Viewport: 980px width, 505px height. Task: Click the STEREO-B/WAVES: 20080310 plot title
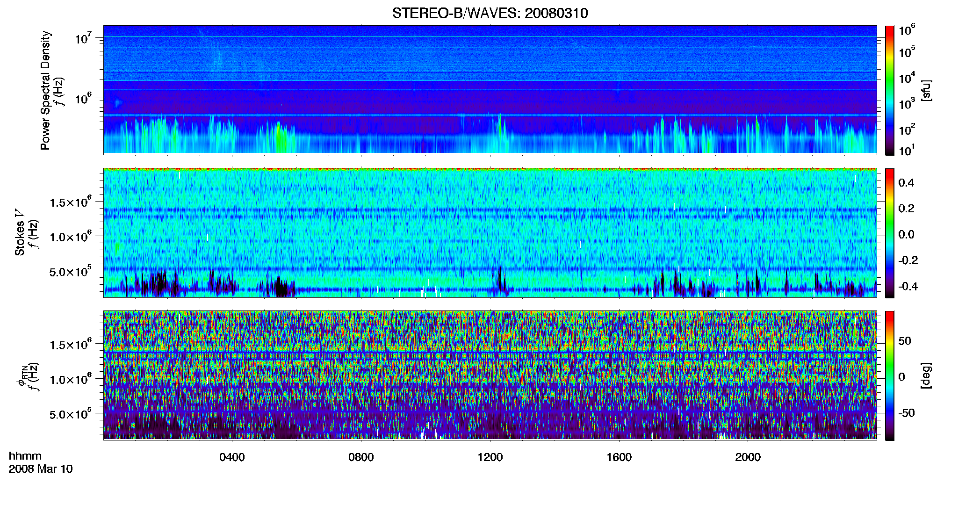tap(490, 13)
